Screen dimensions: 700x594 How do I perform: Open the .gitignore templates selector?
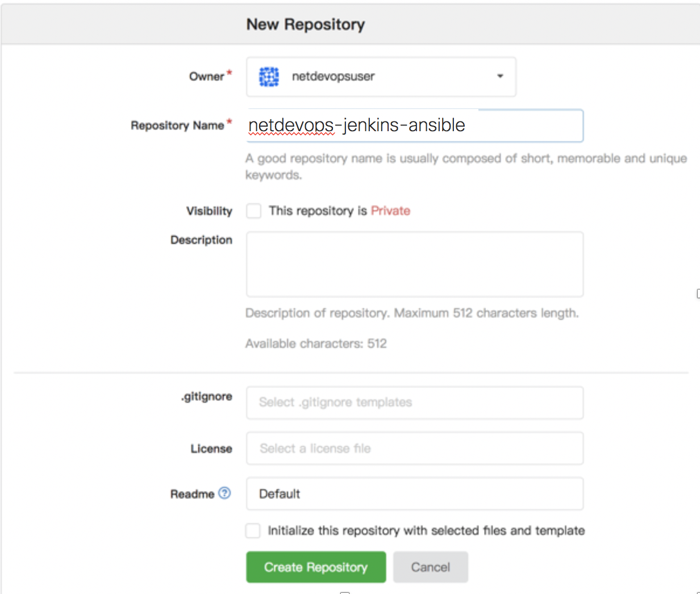pyautogui.click(x=415, y=403)
